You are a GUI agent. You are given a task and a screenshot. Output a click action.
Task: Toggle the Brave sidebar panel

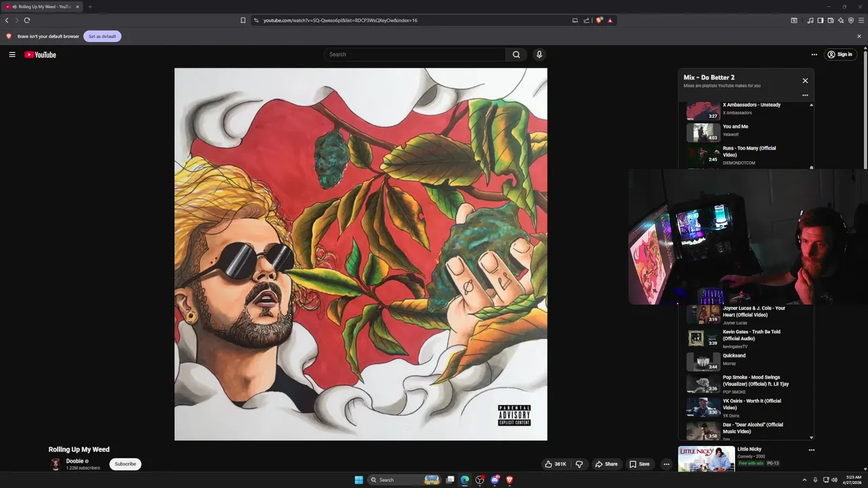pyautogui.click(x=820, y=20)
